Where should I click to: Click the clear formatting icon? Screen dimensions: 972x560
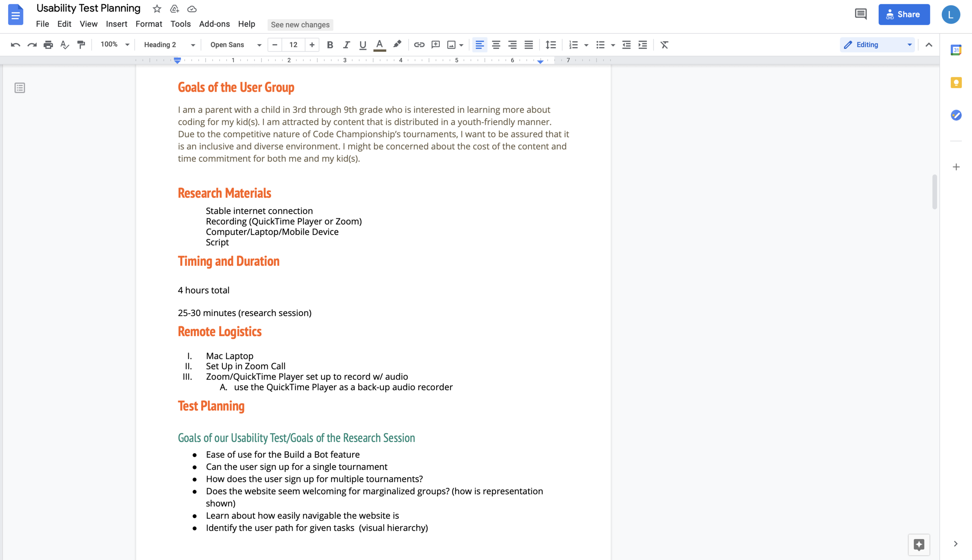pos(664,45)
